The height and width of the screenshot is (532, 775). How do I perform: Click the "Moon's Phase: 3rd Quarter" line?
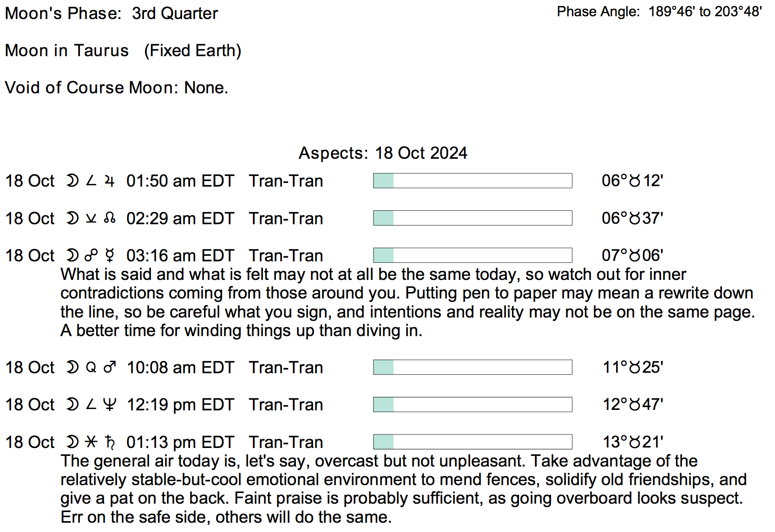(x=112, y=13)
